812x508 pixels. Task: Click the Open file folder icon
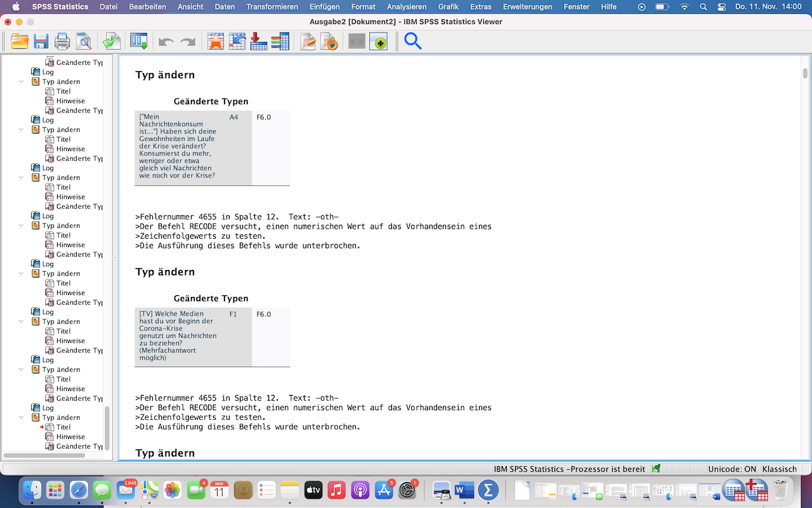pos(20,42)
